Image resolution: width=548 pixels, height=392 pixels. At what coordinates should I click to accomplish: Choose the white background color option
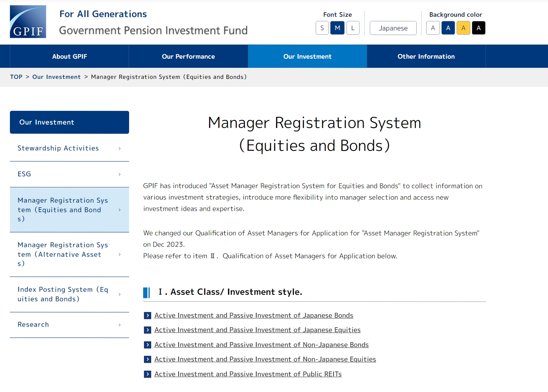coord(433,28)
